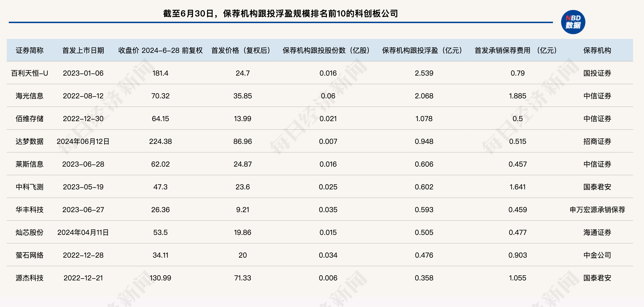The width and height of the screenshot is (644, 307).
Task: Click listing date 2023-06-27
Action: pyautogui.click(x=83, y=210)
